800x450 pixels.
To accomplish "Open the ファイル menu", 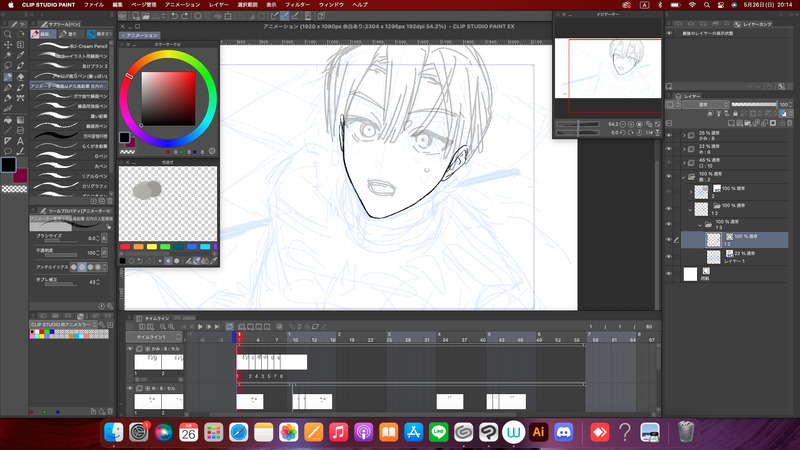I will 94,5.
